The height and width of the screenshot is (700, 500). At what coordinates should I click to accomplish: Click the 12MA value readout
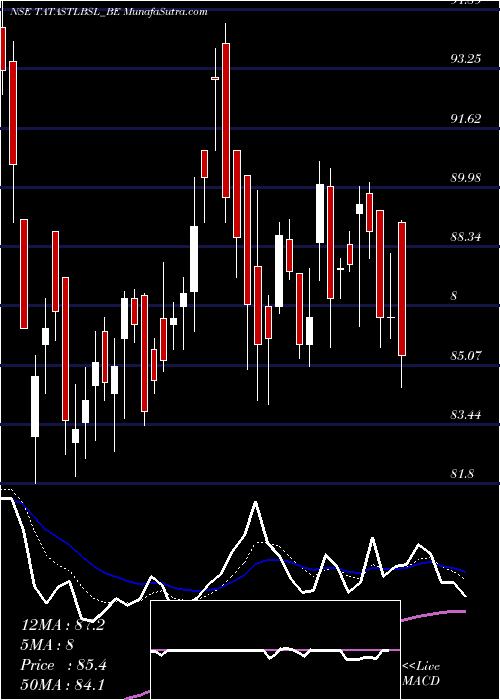pyautogui.click(x=63, y=625)
